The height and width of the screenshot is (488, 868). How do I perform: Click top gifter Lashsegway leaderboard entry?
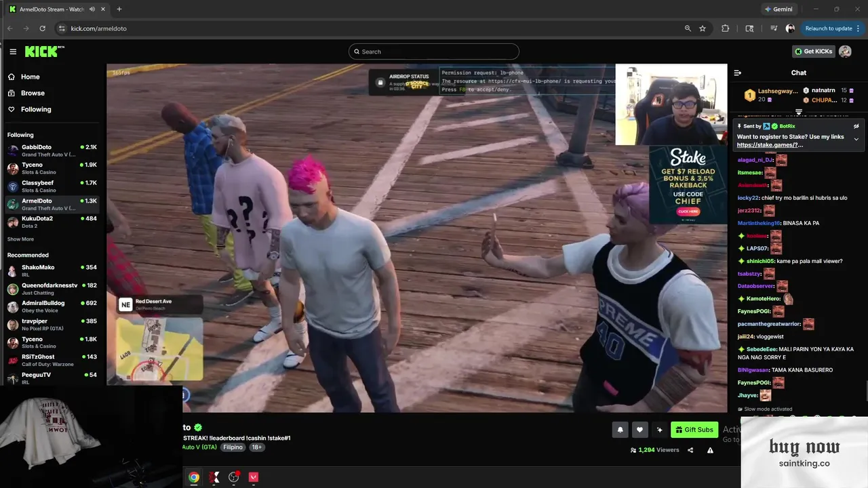(771, 95)
